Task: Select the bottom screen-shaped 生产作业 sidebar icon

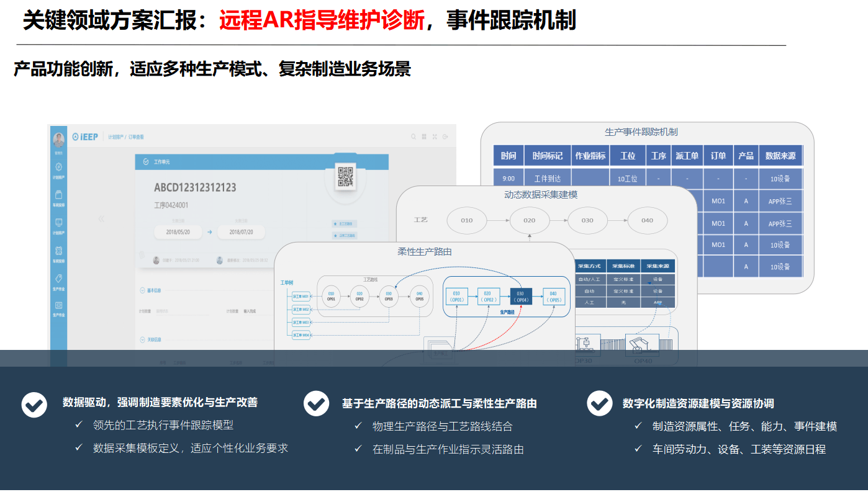Action: tap(58, 305)
